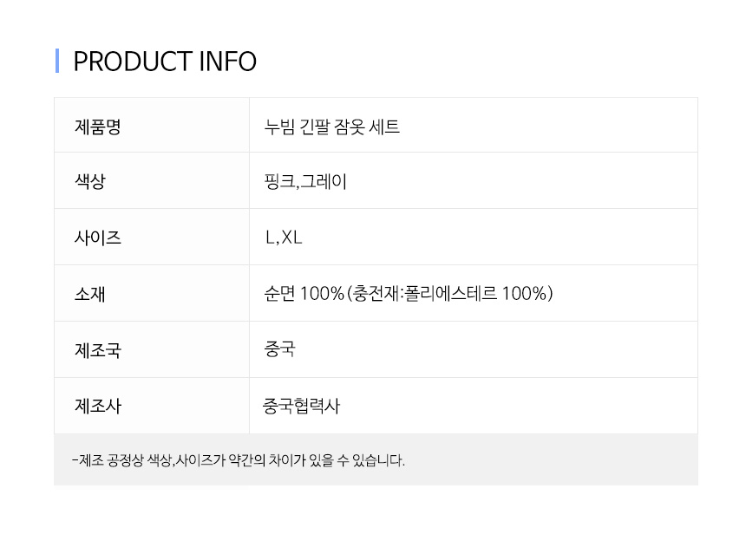
Task: Click the color value 핑크,그레이
Action: [x=305, y=181]
